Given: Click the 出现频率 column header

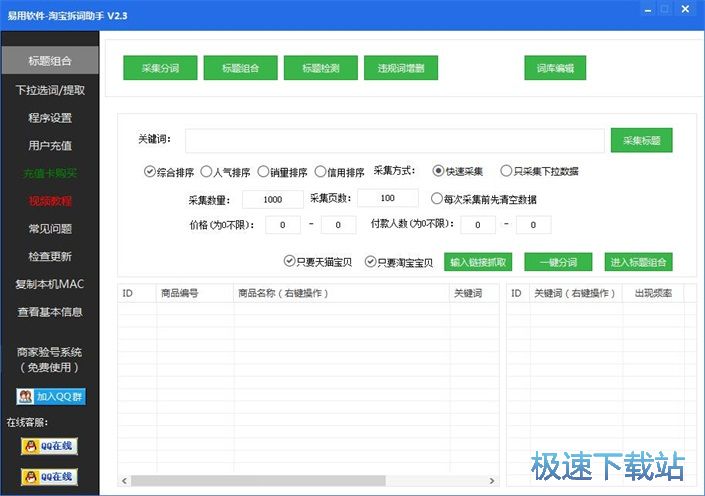Looking at the screenshot, I should pyautogui.click(x=653, y=293).
